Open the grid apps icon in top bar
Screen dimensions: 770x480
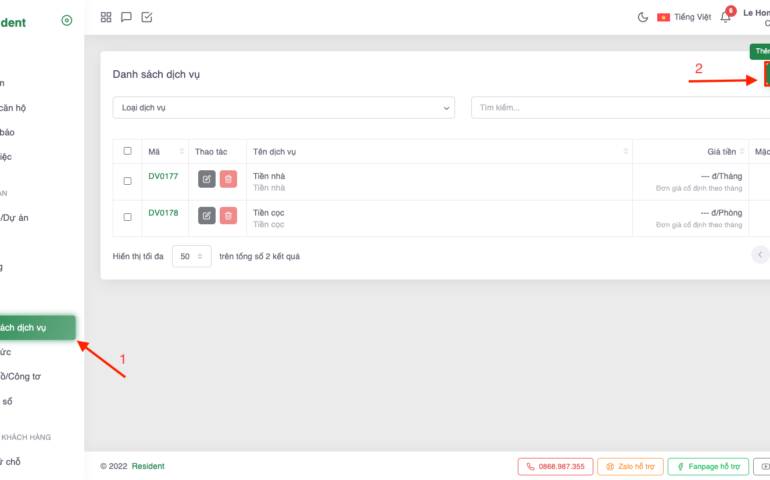coord(106,17)
